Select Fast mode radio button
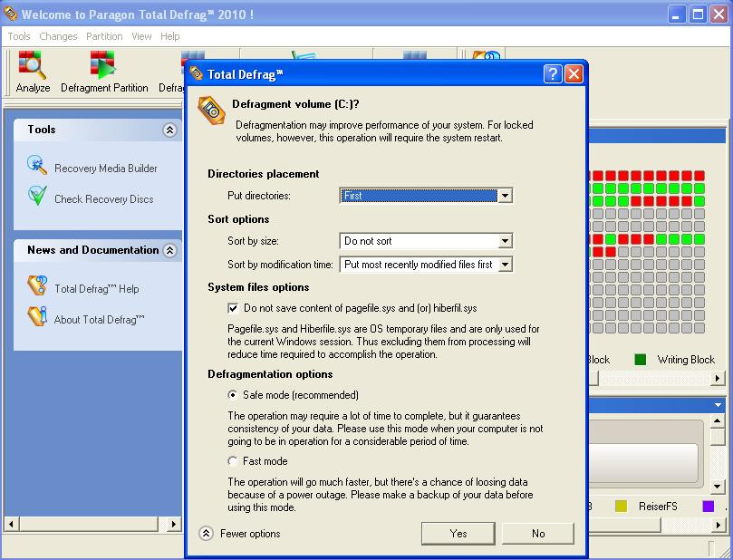This screenshot has height=560, width=733. [x=232, y=461]
